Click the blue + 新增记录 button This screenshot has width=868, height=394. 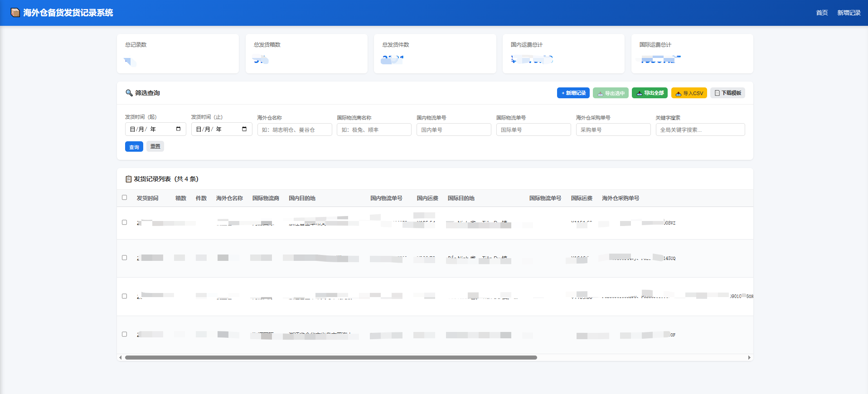click(x=573, y=93)
